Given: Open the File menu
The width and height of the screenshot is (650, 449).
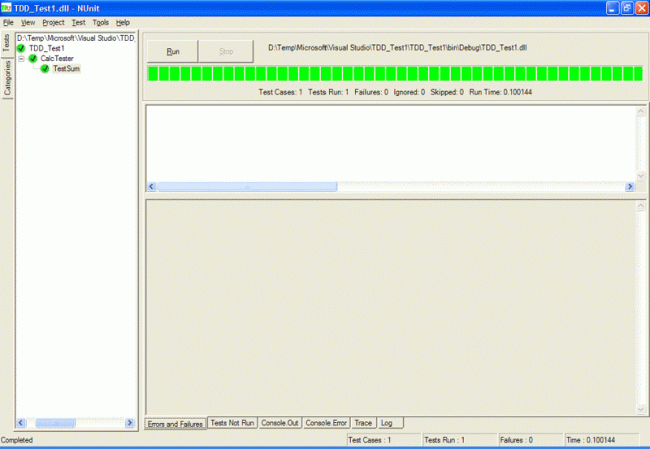Looking at the screenshot, I should click(8, 22).
